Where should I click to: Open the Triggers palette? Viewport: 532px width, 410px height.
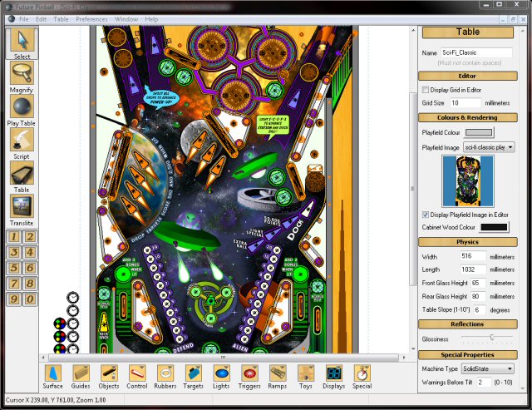coord(249,377)
